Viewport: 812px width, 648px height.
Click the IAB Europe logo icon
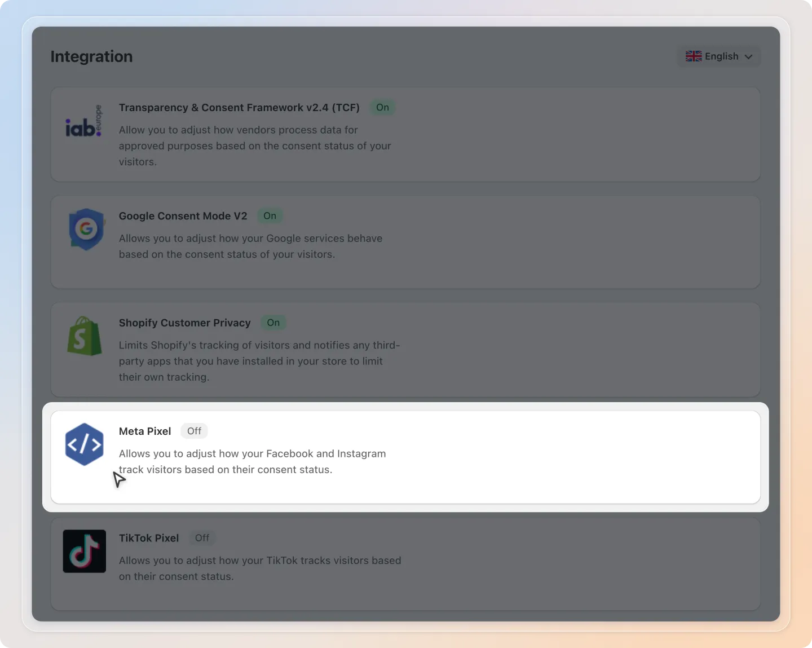[x=84, y=121]
